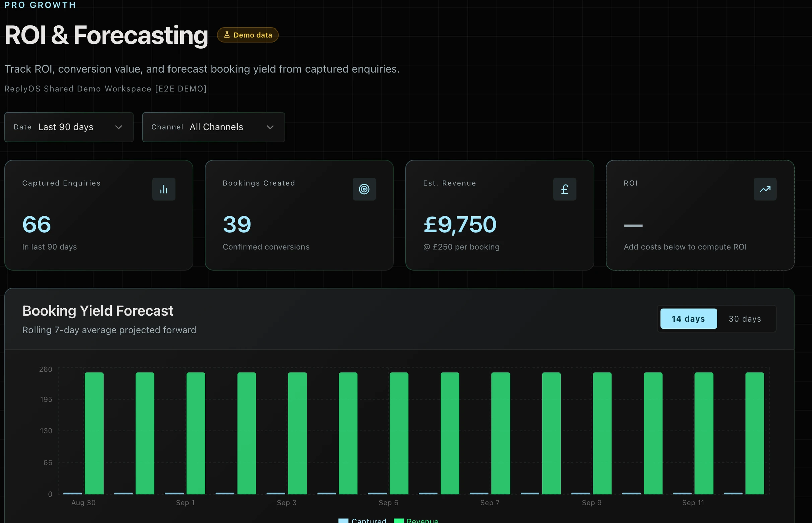
Task: Switch to the 30 days forecast tab
Action: point(745,318)
